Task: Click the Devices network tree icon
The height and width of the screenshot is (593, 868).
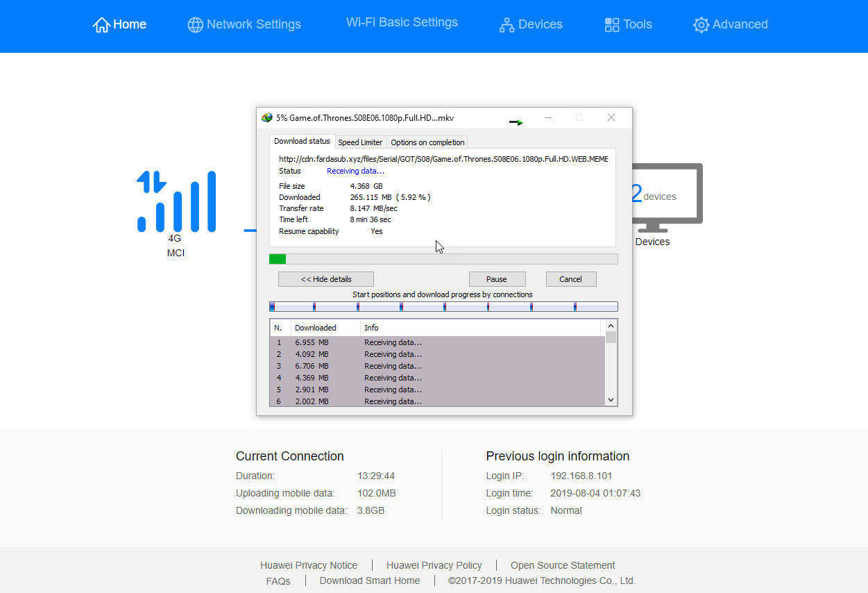Action: pos(507,25)
